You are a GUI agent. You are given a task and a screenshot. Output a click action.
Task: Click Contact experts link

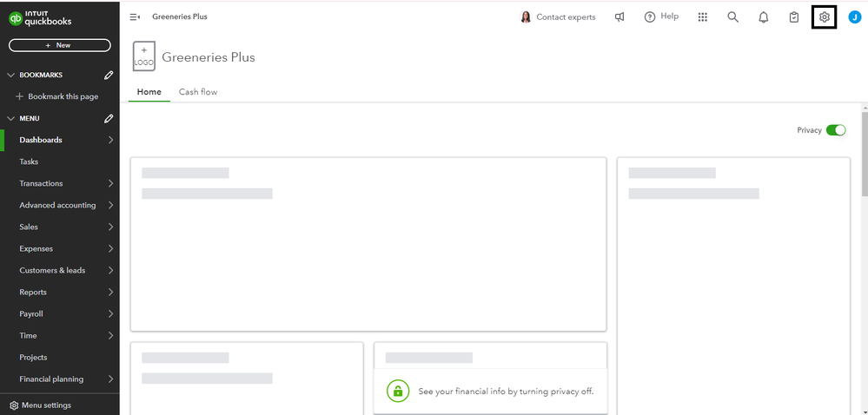(x=558, y=16)
